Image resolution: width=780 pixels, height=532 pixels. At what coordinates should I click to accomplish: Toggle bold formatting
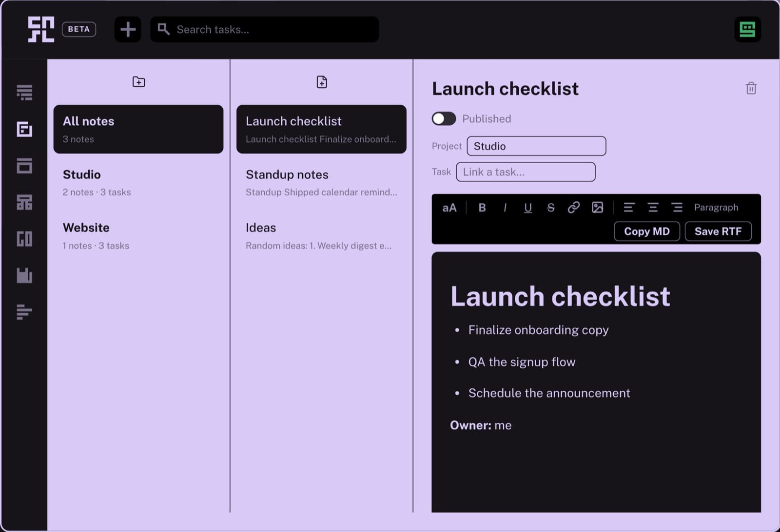coord(482,208)
